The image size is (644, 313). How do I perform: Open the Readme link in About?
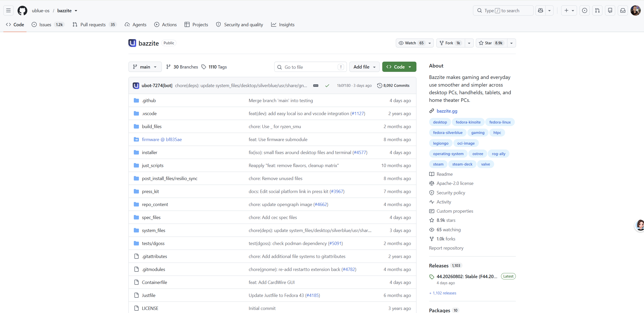click(x=444, y=174)
